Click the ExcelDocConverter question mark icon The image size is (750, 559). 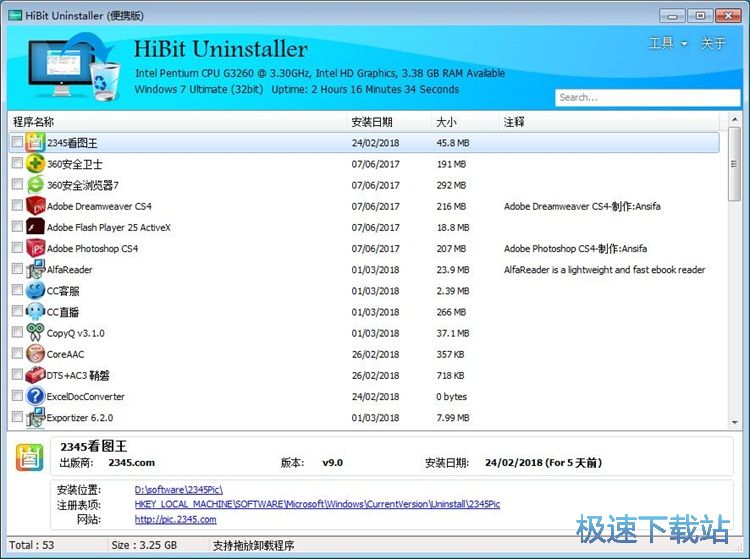point(35,396)
